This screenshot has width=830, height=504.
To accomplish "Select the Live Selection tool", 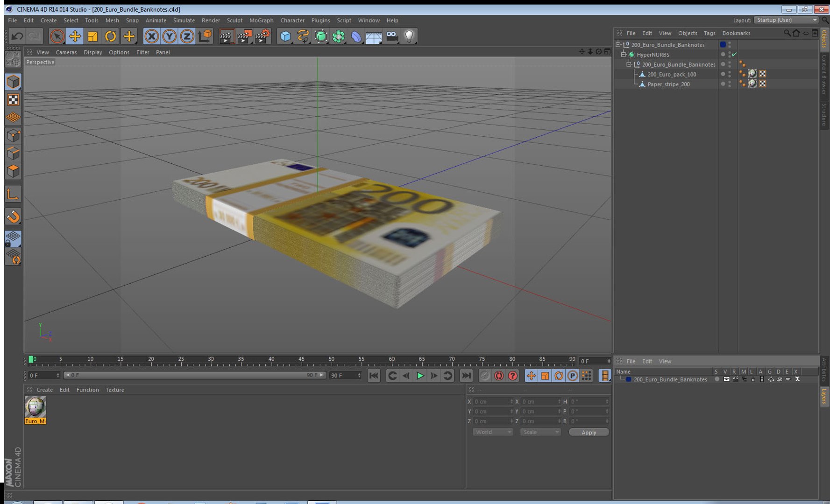I will pos(57,36).
